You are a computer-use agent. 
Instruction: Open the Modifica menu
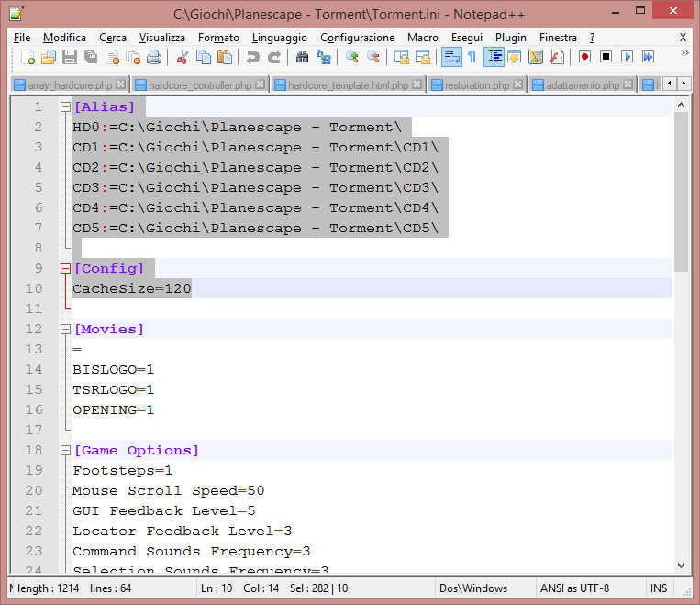point(65,38)
